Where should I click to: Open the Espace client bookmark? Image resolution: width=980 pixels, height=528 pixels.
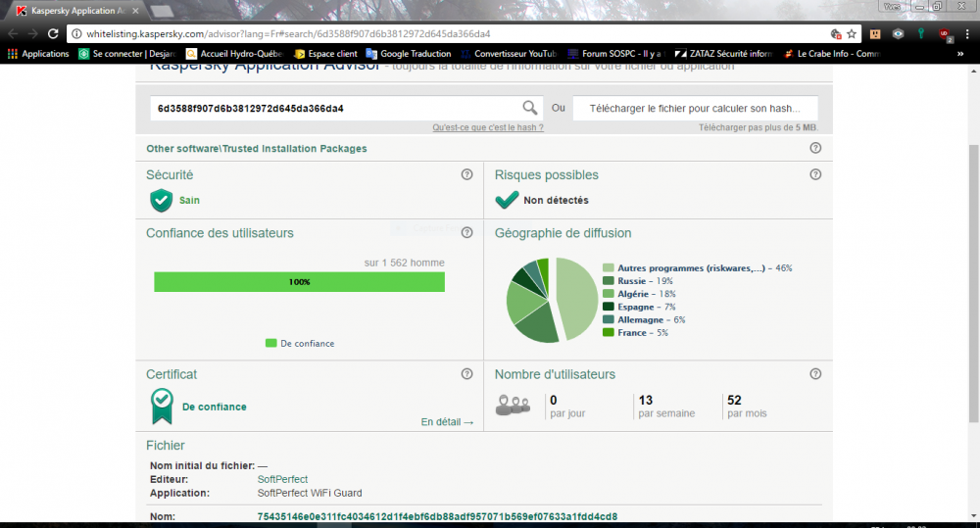point(325,54)
